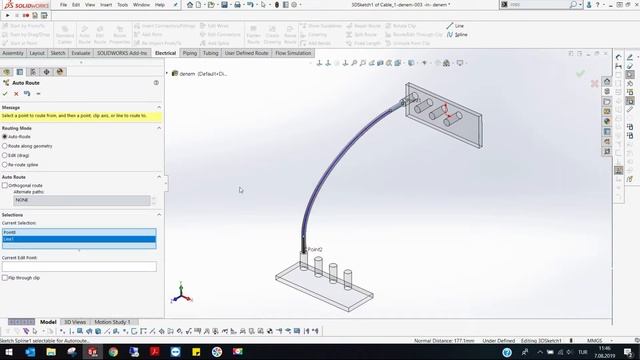Open the Options gear icon
The image size is (640, 360).
click(x=294, y=5)
